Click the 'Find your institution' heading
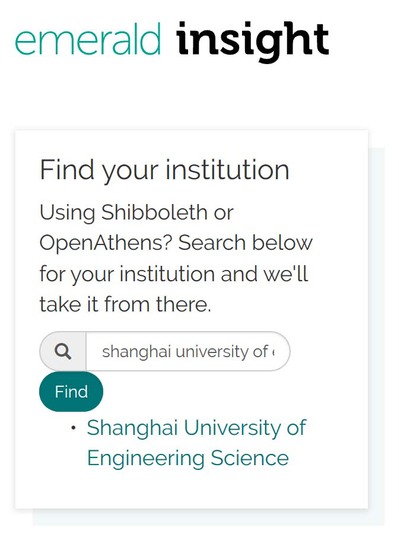This screenshot has height=534, width=399. click(164, 170)
